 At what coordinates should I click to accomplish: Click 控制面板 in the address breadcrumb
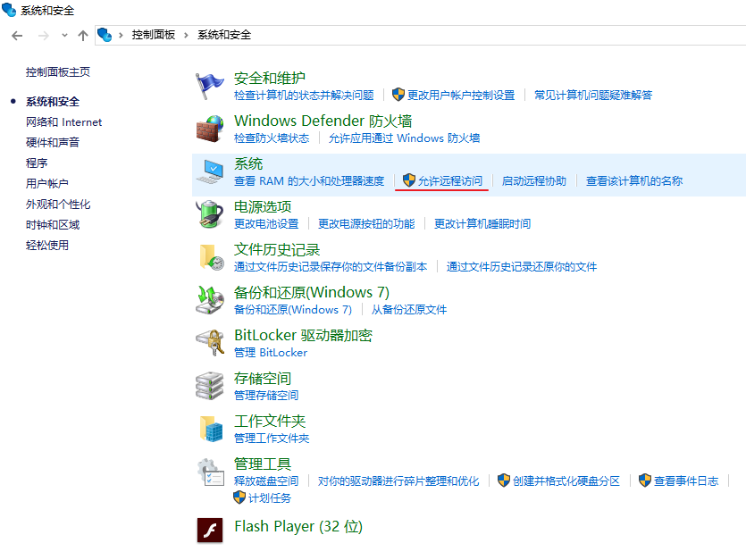pyautogui.click(x=154, y=35)
